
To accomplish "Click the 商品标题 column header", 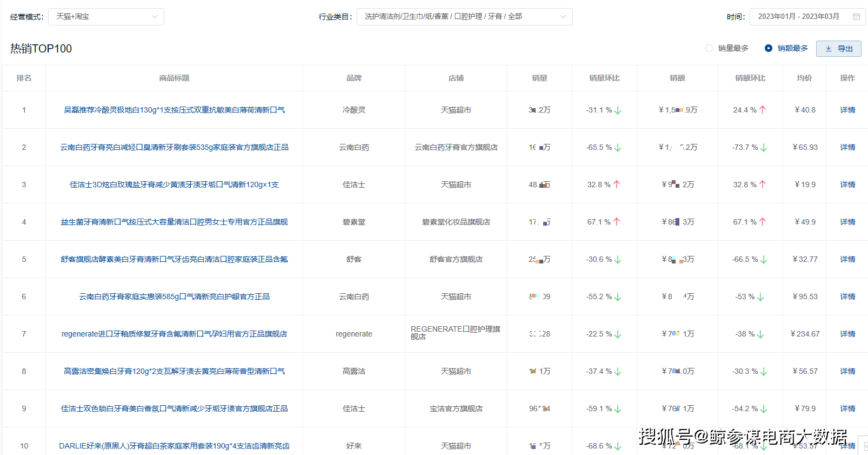I will [174, 78].
